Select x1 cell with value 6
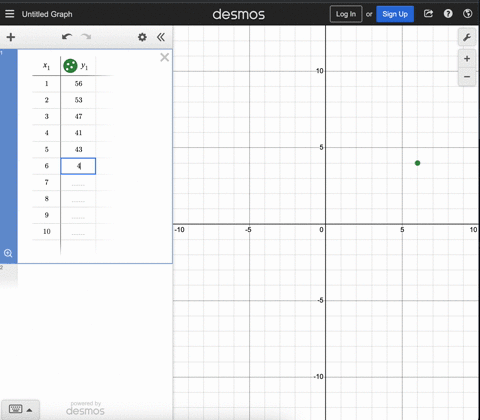 point(46,166)
